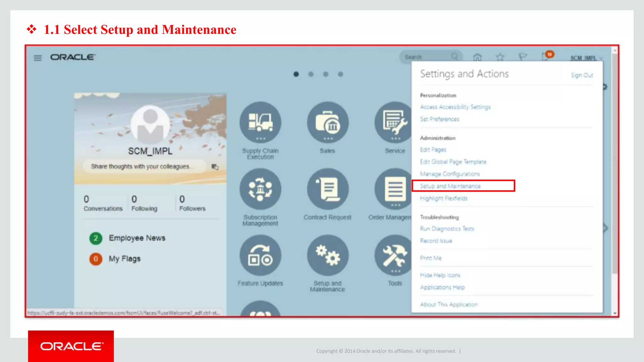Open the Feature Updates icon

260,255
